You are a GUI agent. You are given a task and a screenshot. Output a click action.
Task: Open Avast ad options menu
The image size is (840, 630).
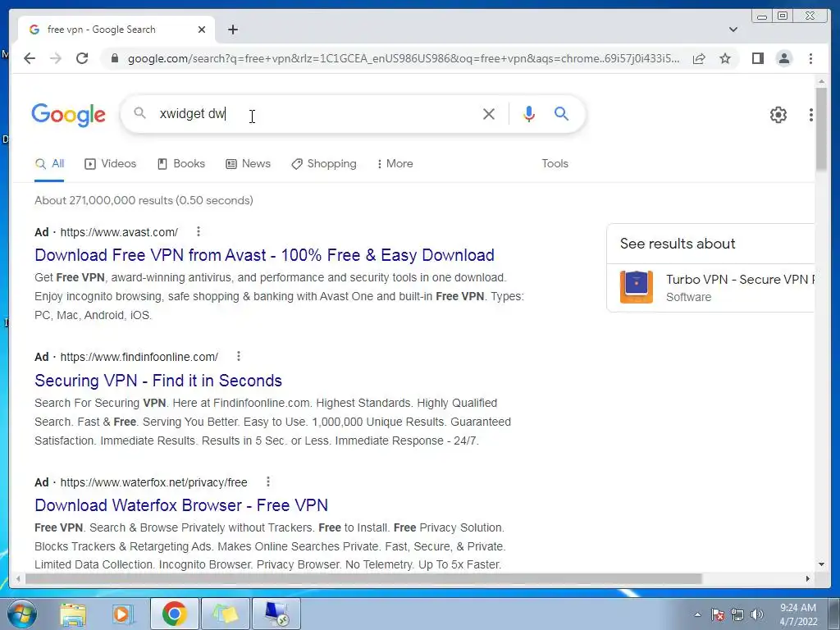(199, 231)
